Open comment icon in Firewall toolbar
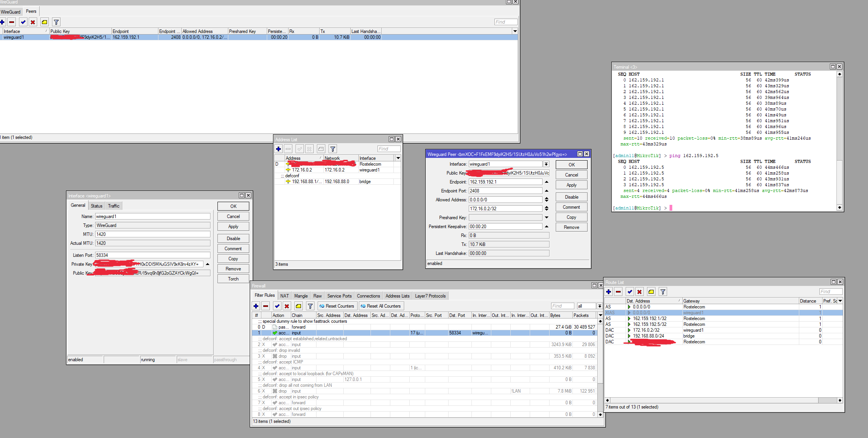The image size is (868, 438). [x=298, y=306]
